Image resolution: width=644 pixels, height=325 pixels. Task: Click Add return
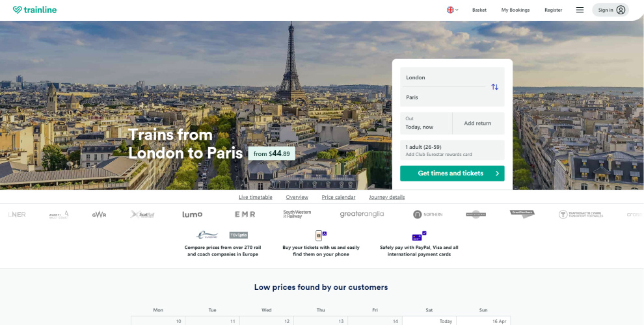[477, 123]
